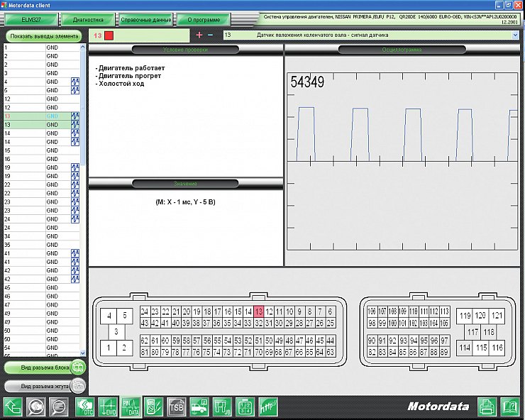
Task: Select the PIN DATA icon
Action: [x=131, y=407]
